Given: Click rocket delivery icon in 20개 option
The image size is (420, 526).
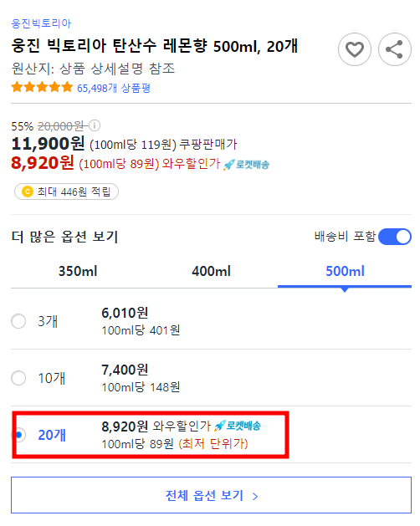Looking at the screenshot, I should [238, 426].
